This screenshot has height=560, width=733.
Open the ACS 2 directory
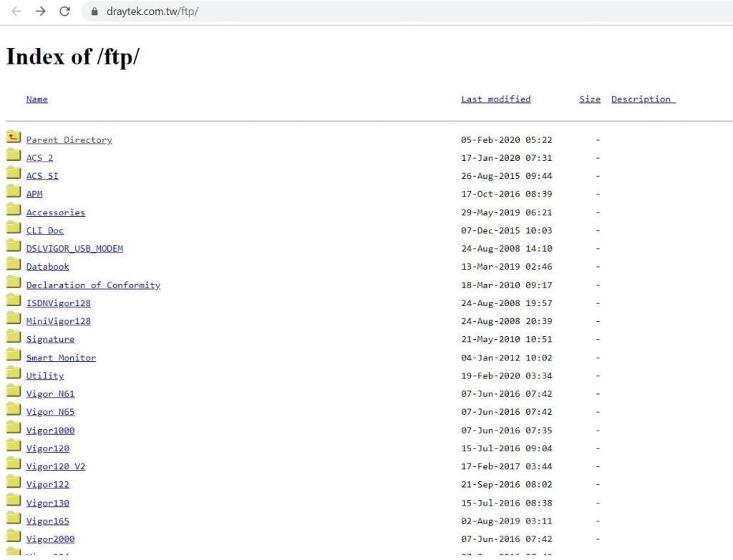point(40,158)
